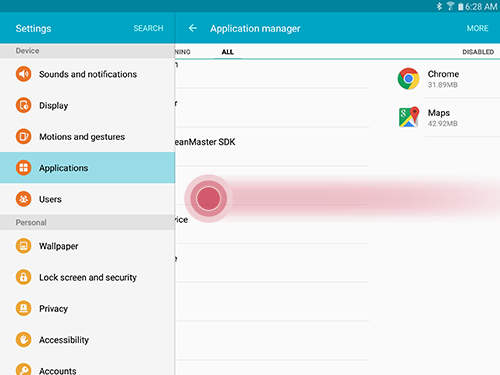The image size is (500, 375).
Task: Tap the Accessibility hand icon
Action: (23, 340)
